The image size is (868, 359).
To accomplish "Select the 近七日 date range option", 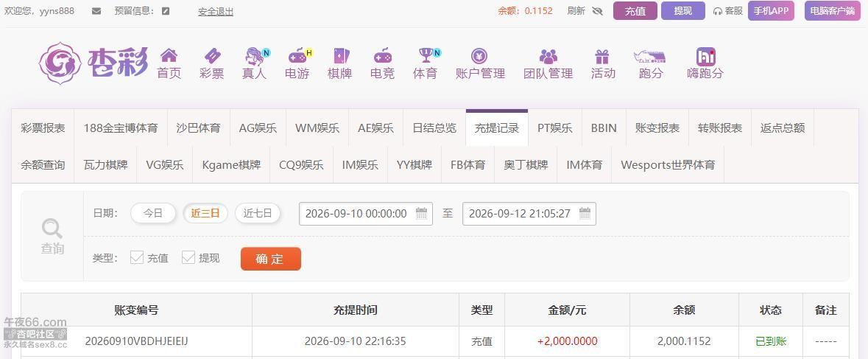I will tap(258, 213).
